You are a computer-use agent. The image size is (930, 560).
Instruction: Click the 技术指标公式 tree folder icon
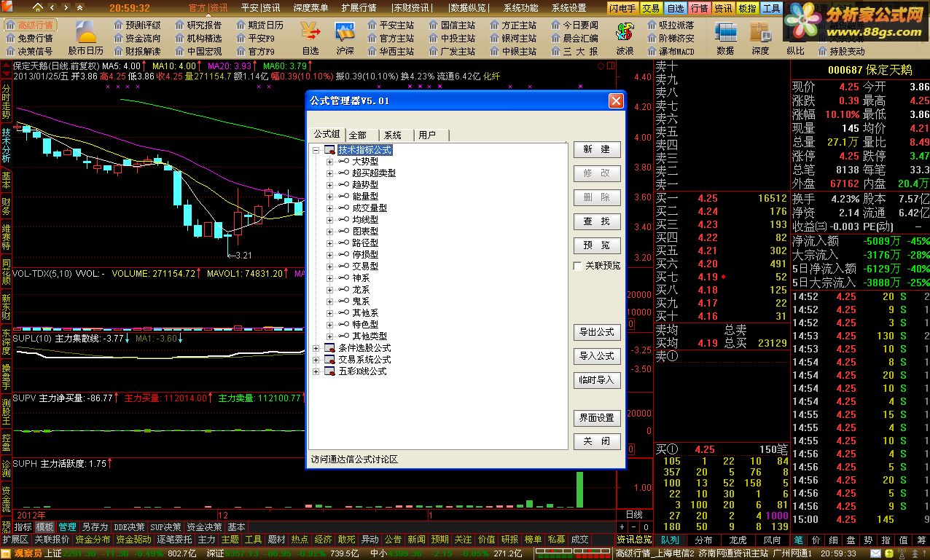click(x=329, y=149)
